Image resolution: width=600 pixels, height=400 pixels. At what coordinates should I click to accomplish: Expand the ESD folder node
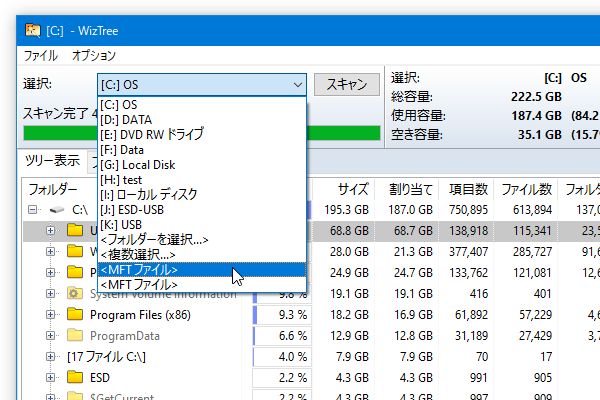(50, 378)
